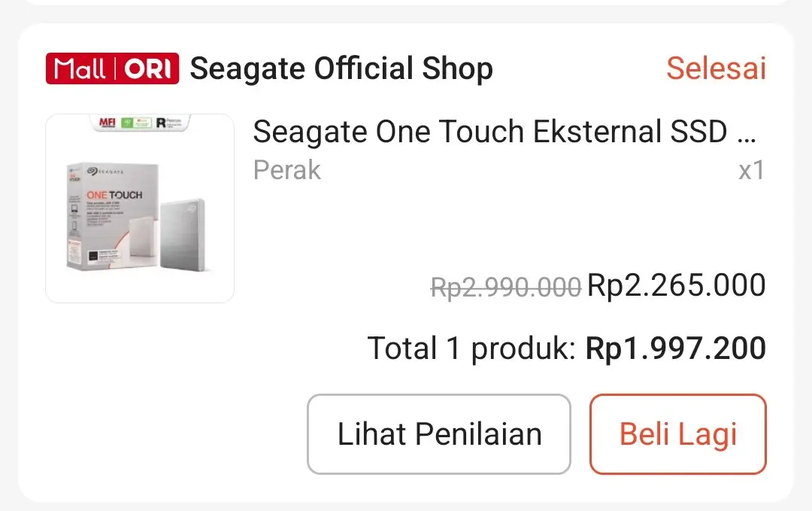Screen dimensions: 812x511
Task: Tap the crossed-out Rp2.990.000 price
Action: 506,287
